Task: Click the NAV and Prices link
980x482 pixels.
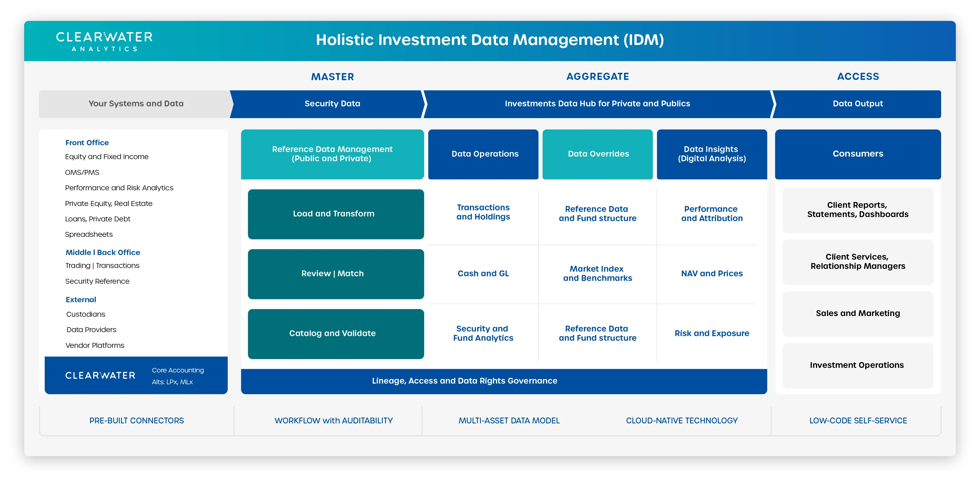Action: pyautogui.click(x=711, y=274)
